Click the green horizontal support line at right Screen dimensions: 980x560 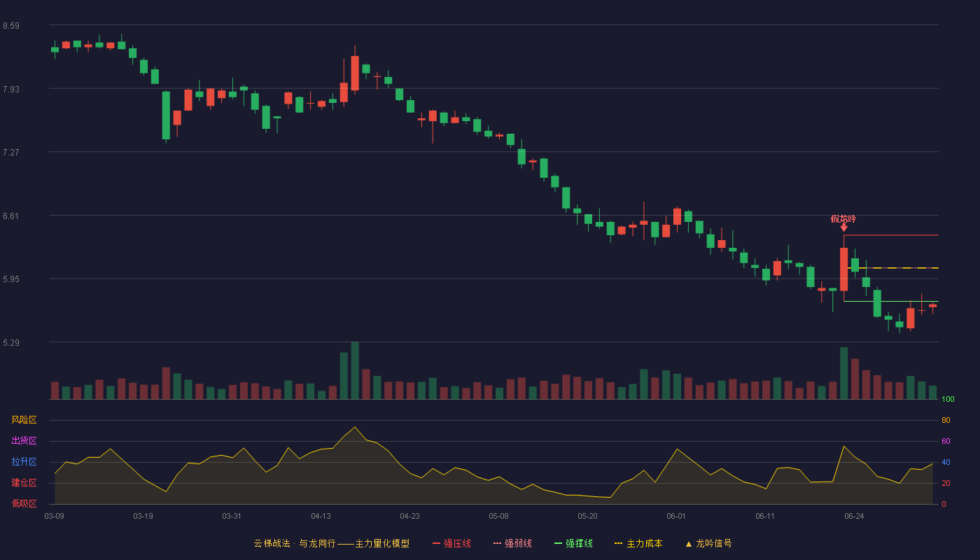891,302
